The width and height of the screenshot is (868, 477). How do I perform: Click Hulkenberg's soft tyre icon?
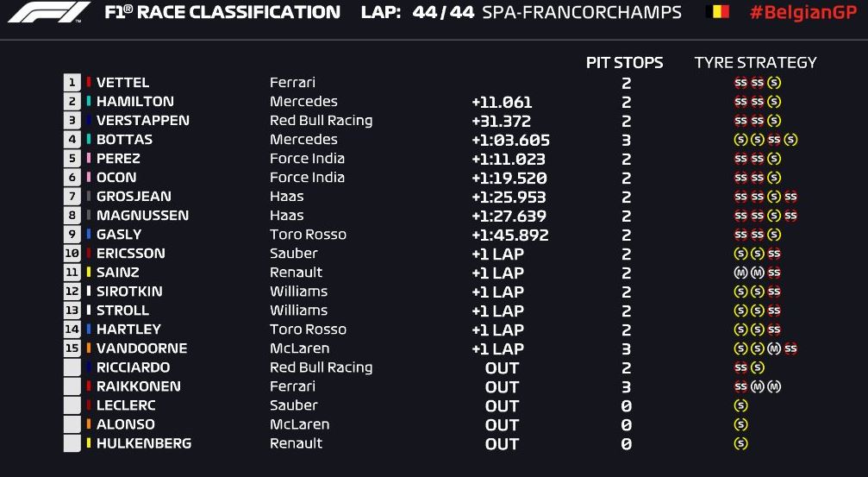pos(740,443)
